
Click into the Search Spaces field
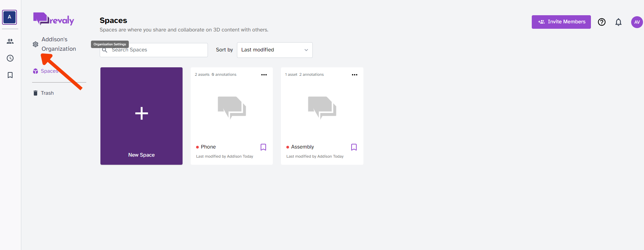coord(154,50)
